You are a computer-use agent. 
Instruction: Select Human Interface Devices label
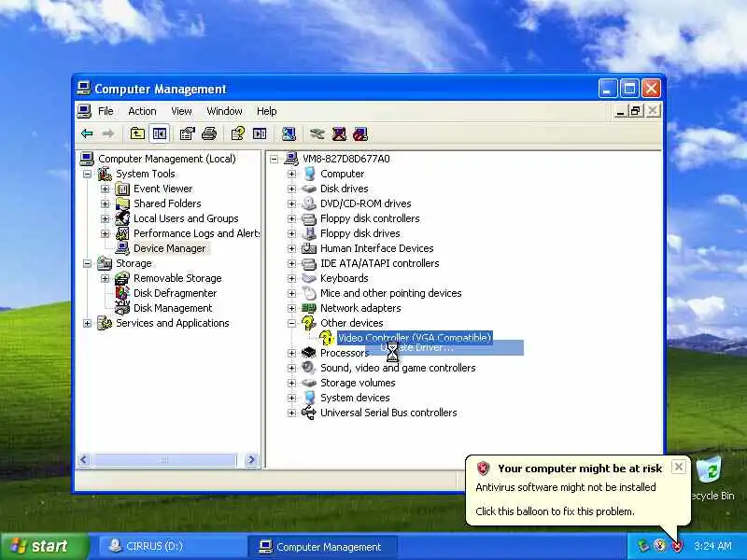pos(377,248)
